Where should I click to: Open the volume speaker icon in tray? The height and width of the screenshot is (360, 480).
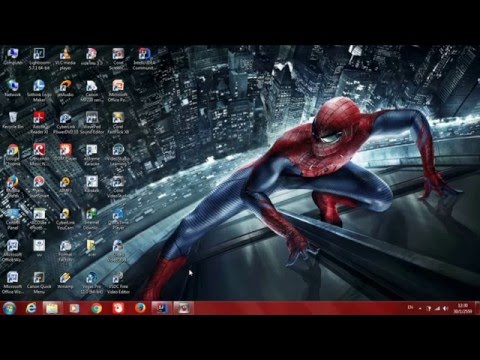pyautogui.click(x=445, y=309)
